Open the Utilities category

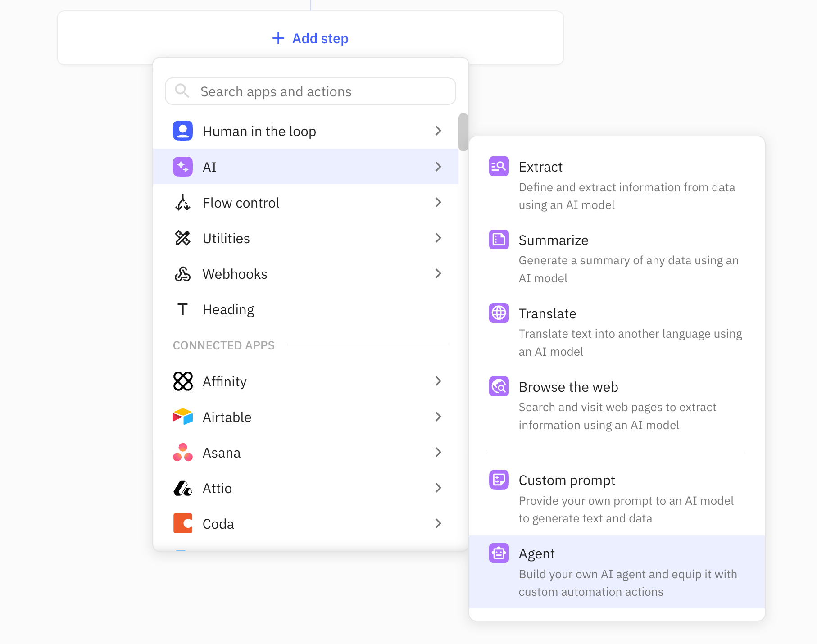[306, 238]
